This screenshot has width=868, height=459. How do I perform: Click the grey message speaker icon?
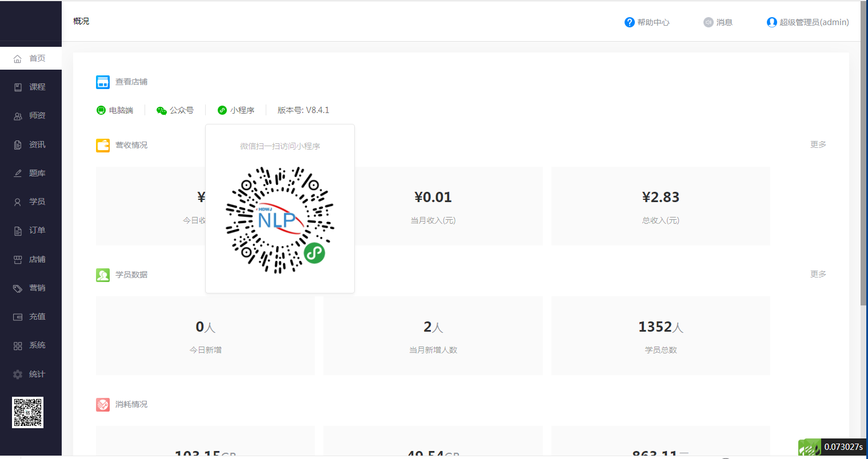(709, 22)
